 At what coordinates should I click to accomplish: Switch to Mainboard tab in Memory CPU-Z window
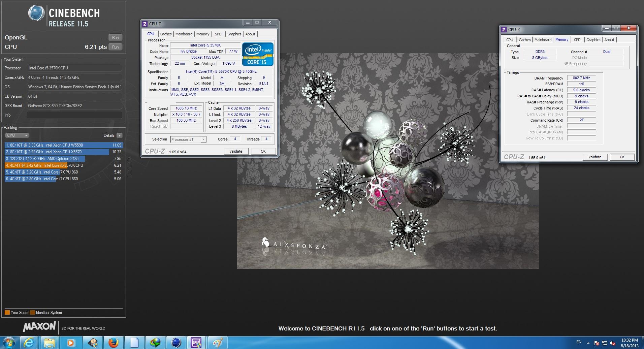[543, 40]
